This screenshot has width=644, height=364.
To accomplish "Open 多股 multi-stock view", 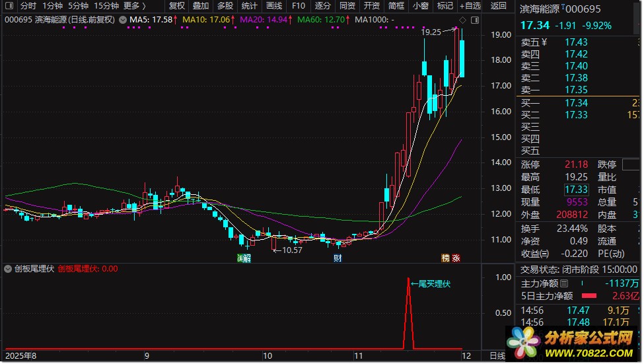I will click(225, 6).
